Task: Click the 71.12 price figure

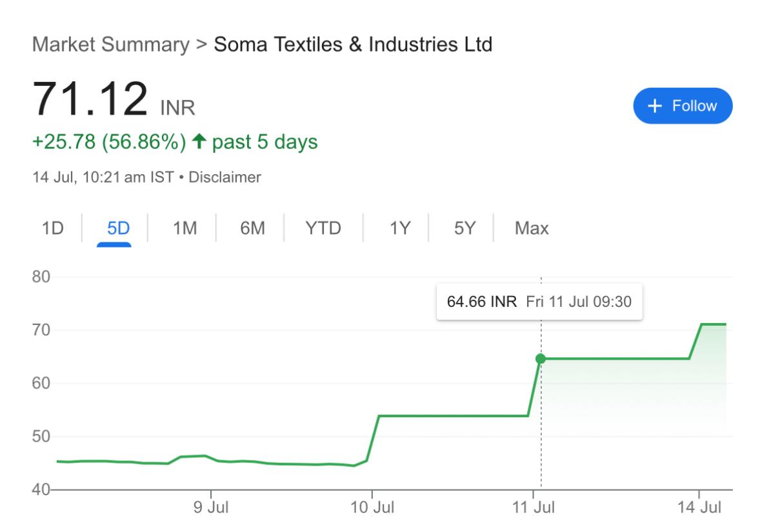Action: (90, 98)
